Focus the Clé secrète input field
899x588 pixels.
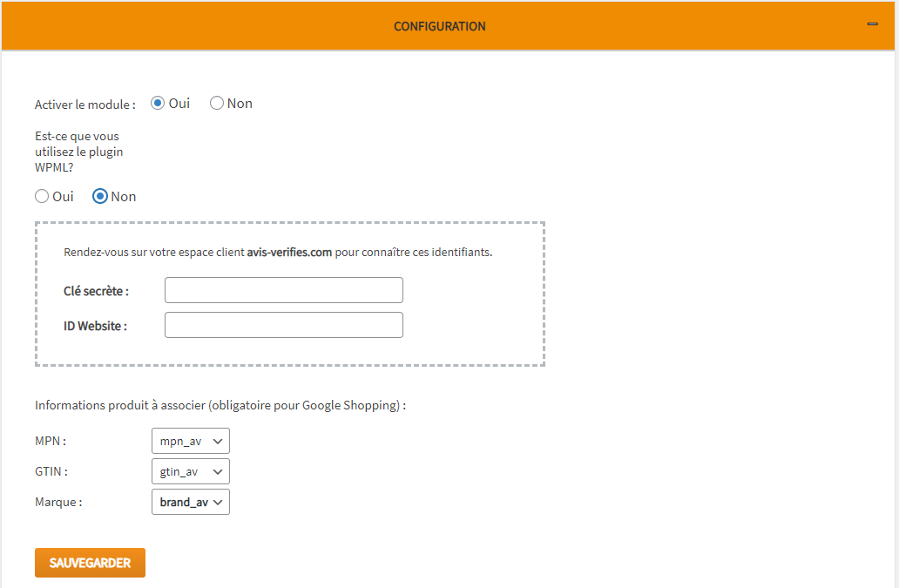(283, 290)
